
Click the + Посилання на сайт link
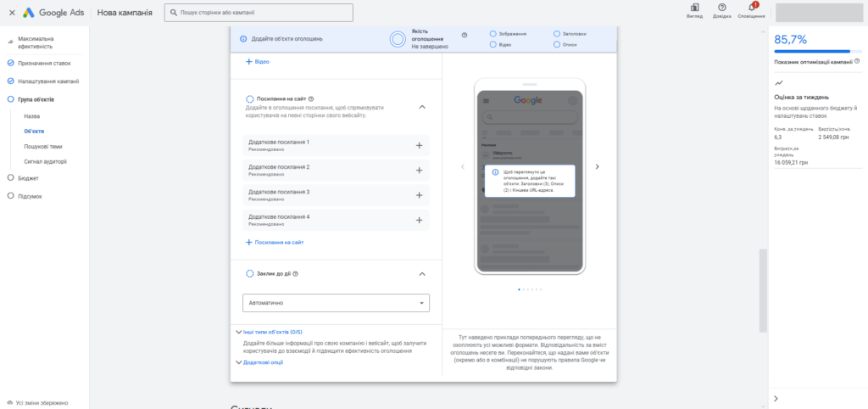click(x=275, y=243)
